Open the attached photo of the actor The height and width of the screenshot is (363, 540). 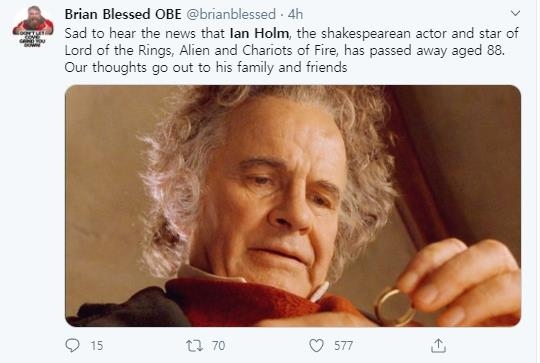pyautogui.click(x=293, y=206)
